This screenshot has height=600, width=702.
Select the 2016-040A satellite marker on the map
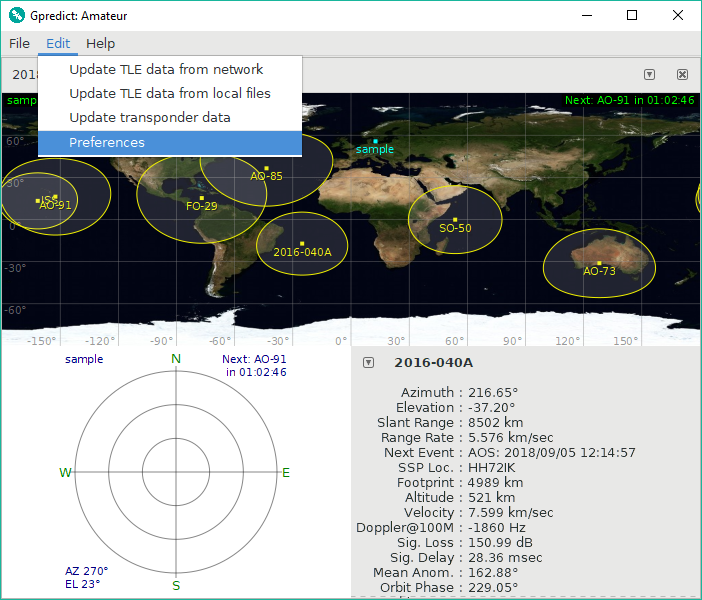tap(302, 244)
